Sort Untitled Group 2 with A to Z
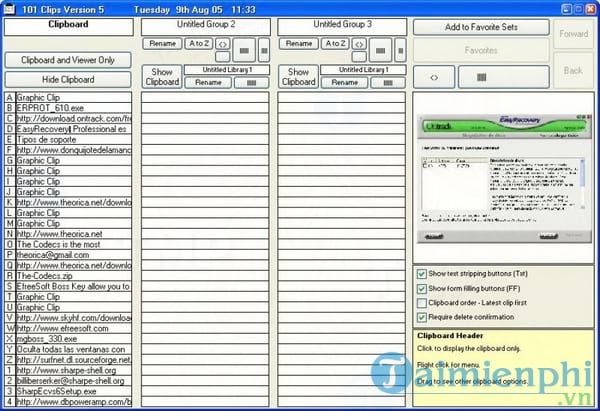600x411 pixels. click(198, 44)
